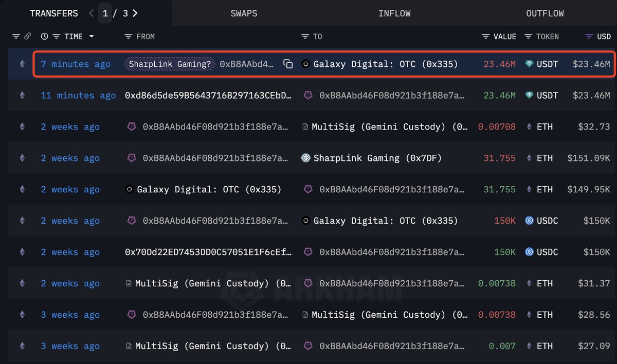Click the Galaxy Digital logo icon in first row
This screenshot has width=617, height=364.
[x=305, y=64]
